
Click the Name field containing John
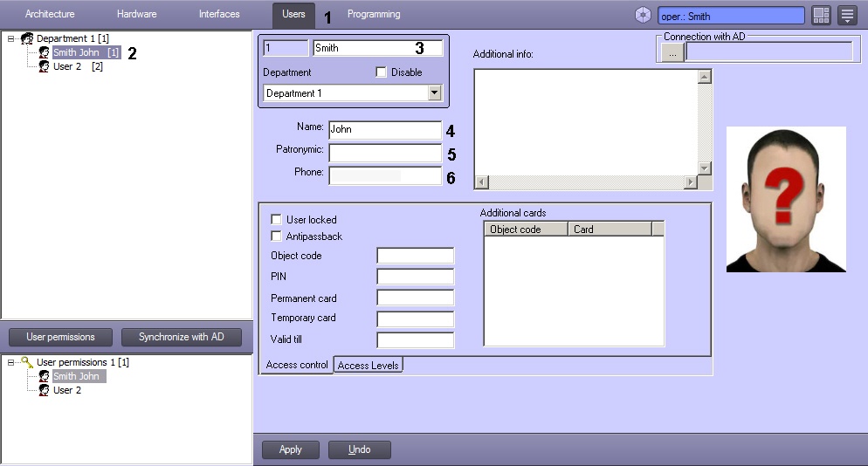coord(385,129)
